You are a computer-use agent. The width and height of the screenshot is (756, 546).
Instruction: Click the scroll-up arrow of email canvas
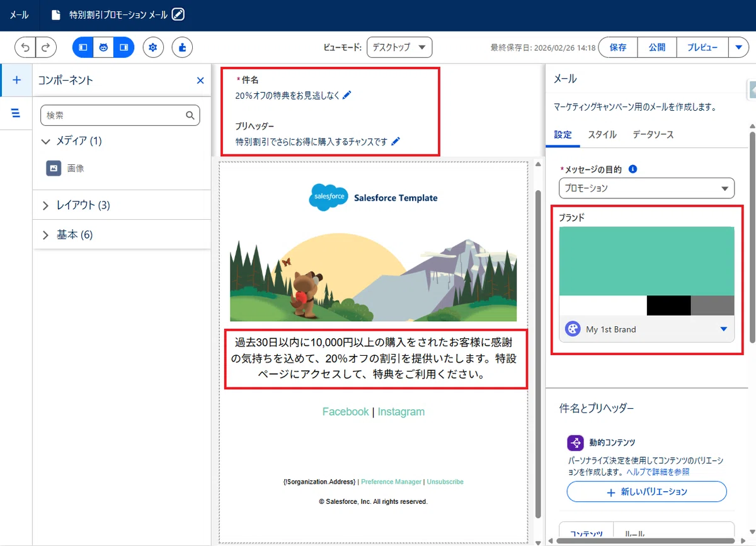coord(537,164)
